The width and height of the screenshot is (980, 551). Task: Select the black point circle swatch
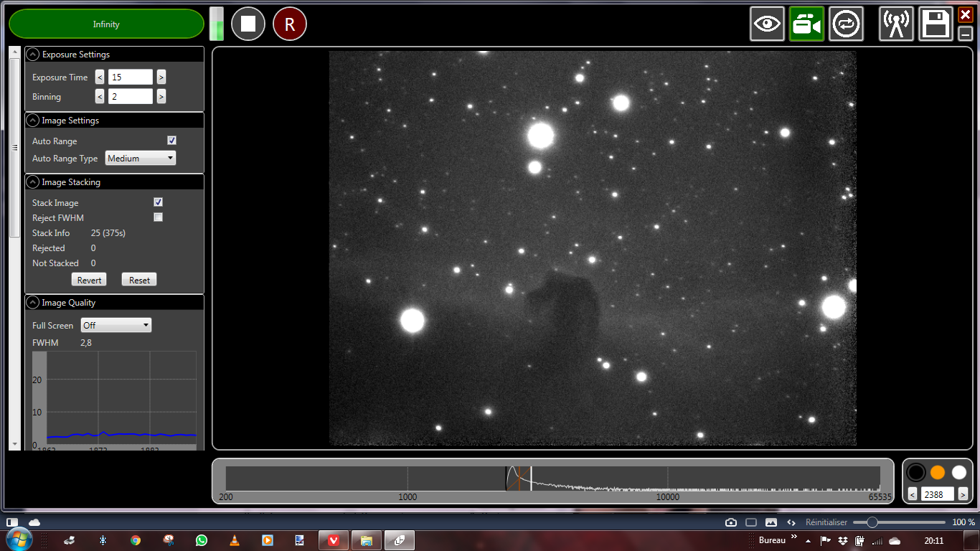pos(916,472)
